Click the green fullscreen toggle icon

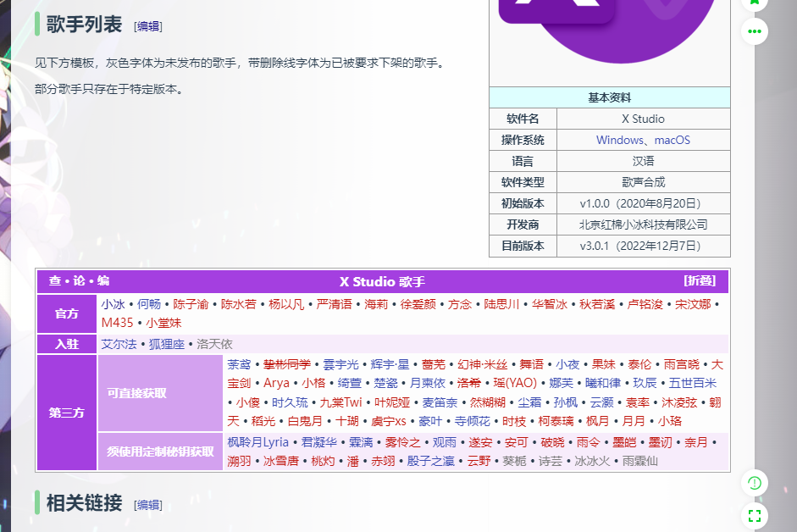point(755,516)
